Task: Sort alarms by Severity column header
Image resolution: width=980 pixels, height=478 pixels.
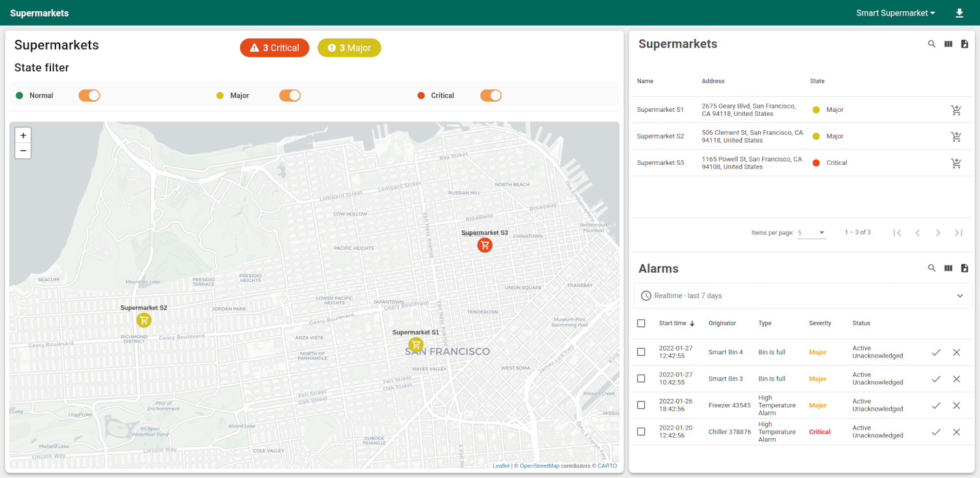Action: (x=820, y=323)
